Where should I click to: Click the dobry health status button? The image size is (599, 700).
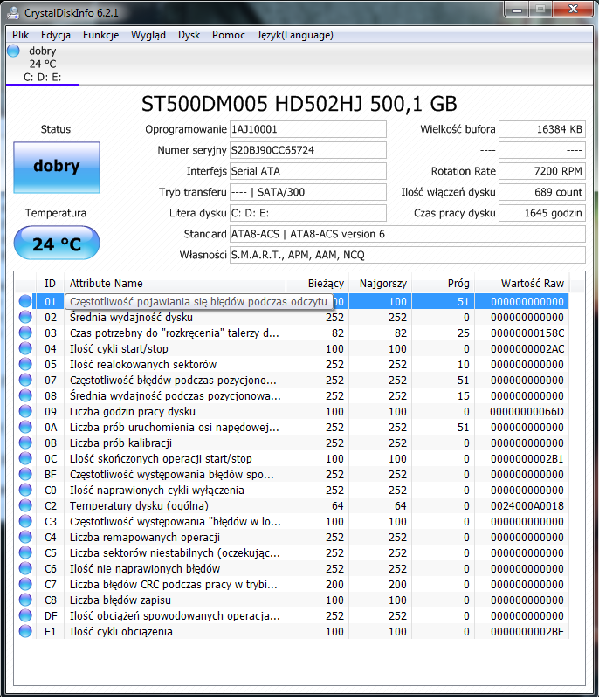click(57, 168)
